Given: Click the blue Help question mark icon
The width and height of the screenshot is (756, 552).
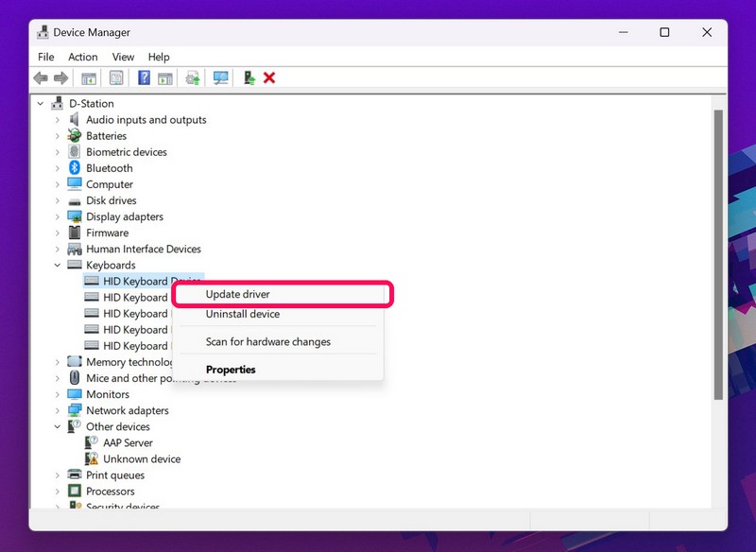Looking at the screenshot, I should 145,78.
